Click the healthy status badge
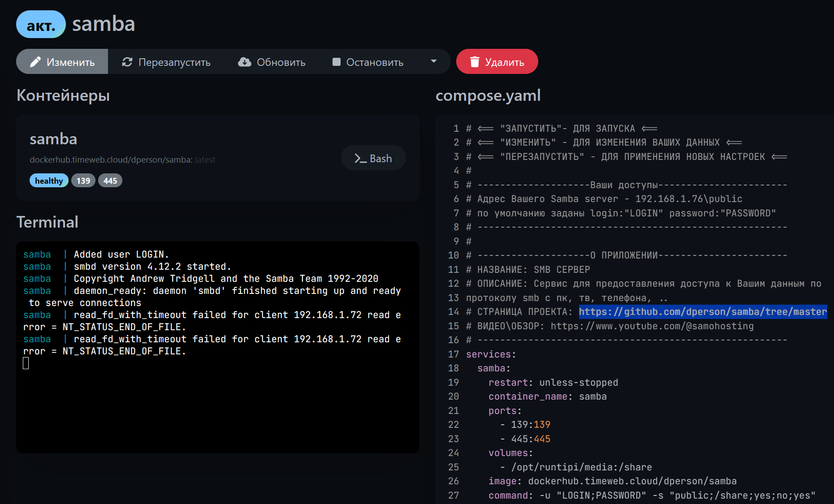 [x=49, y=181]
